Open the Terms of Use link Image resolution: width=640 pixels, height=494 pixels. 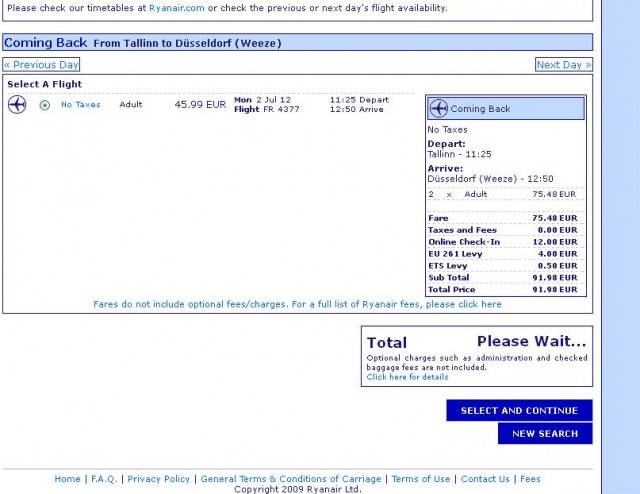420,479
